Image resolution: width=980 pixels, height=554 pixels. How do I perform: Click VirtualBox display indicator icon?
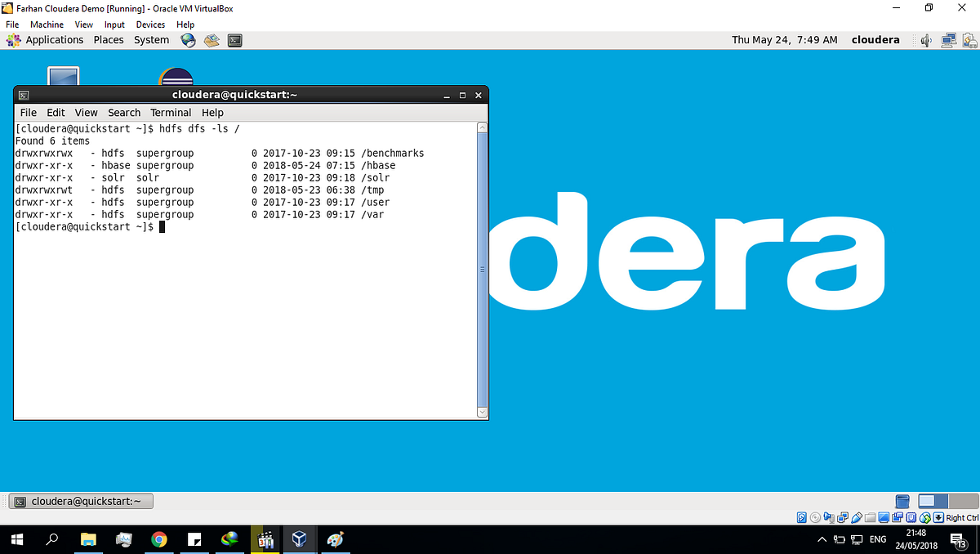coord(884,518)
